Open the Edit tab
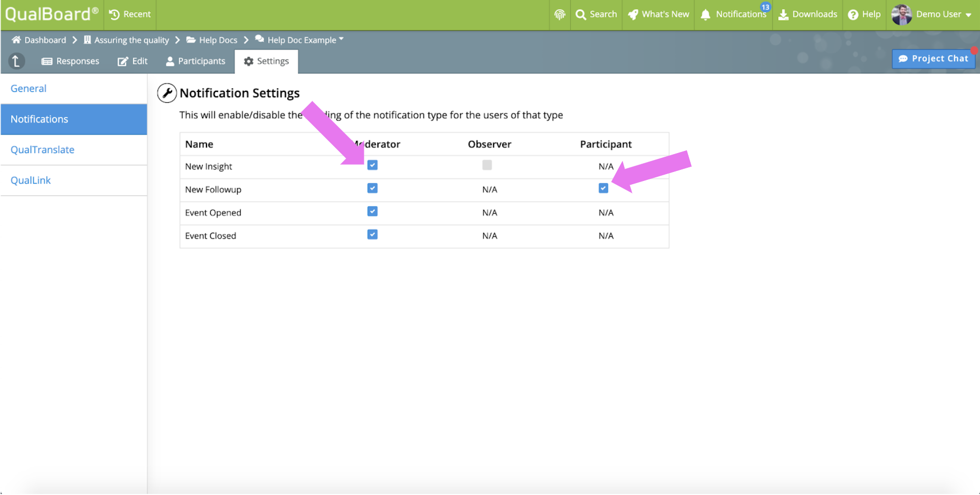The width and height of the screenshot is (980, 495). tap(133, 61)
